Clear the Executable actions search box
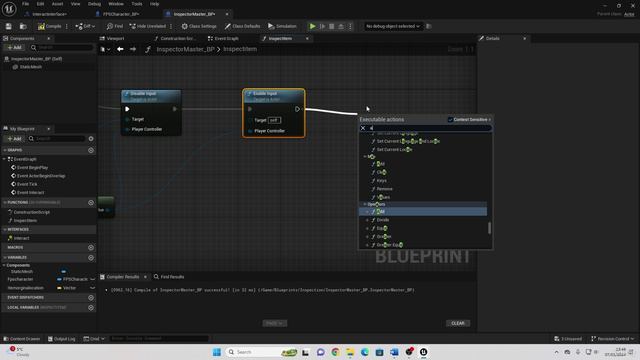The height and width of the screenshot is (360, 640). coord(363,128)
